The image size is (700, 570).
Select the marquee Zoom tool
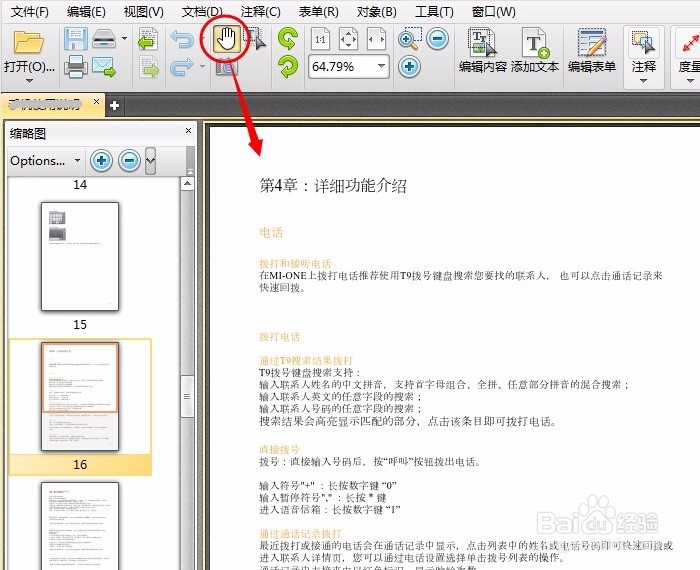410,39
